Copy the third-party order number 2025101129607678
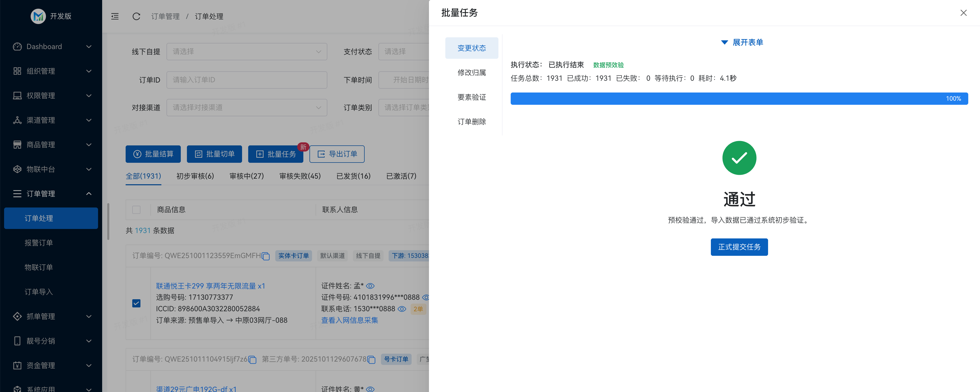 coord(371,359)
